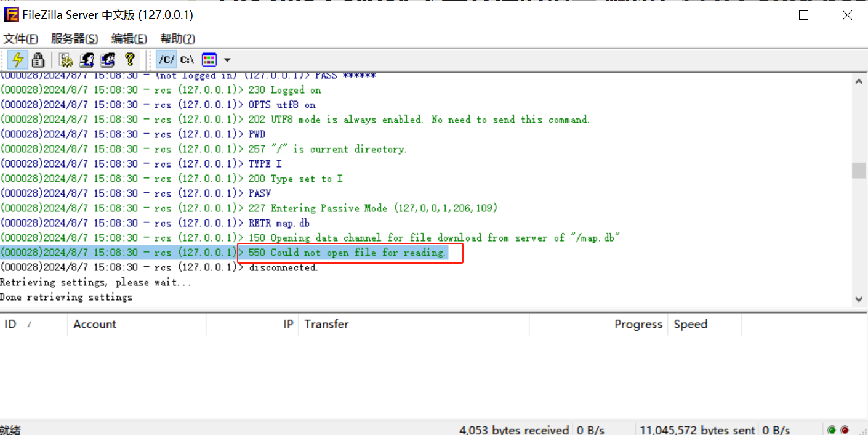
Task: Click the Transfer column header
Action: [414, 324]
